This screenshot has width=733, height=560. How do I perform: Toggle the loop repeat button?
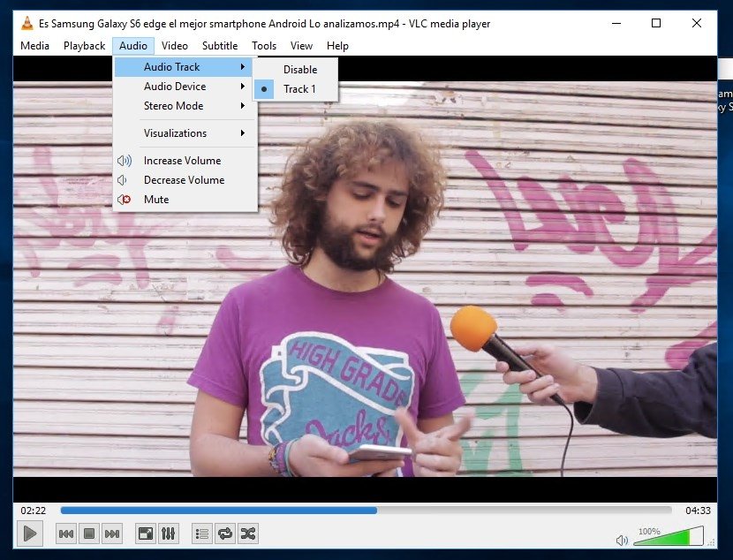[x=225, y=534]
